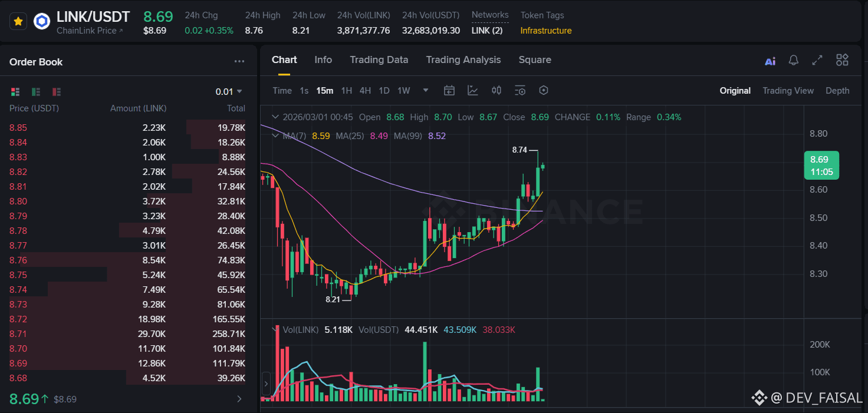Collapse the Vol(LINK) indicator legend
This screenshot has width=868, height=413.
tap(275, 329)
